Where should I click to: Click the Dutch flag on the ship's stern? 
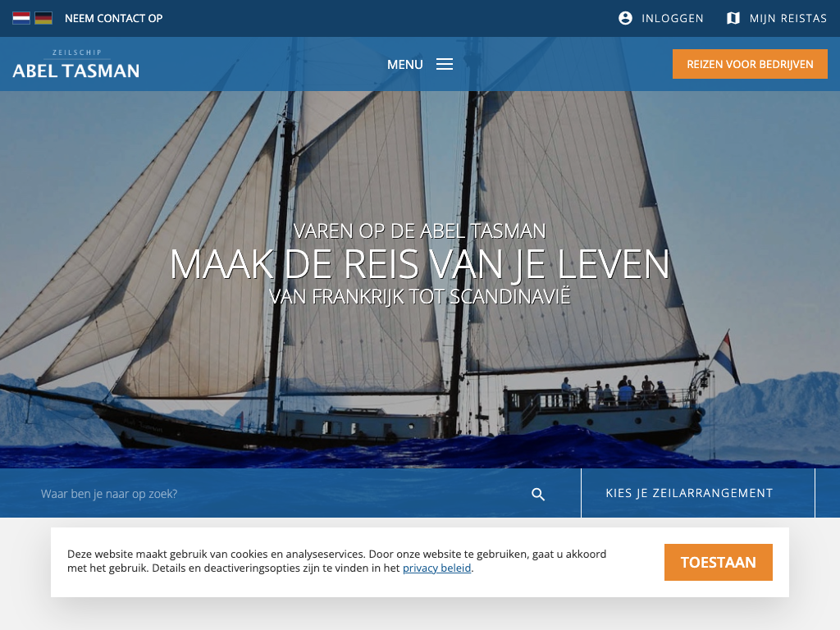click(x=728, y=358)
